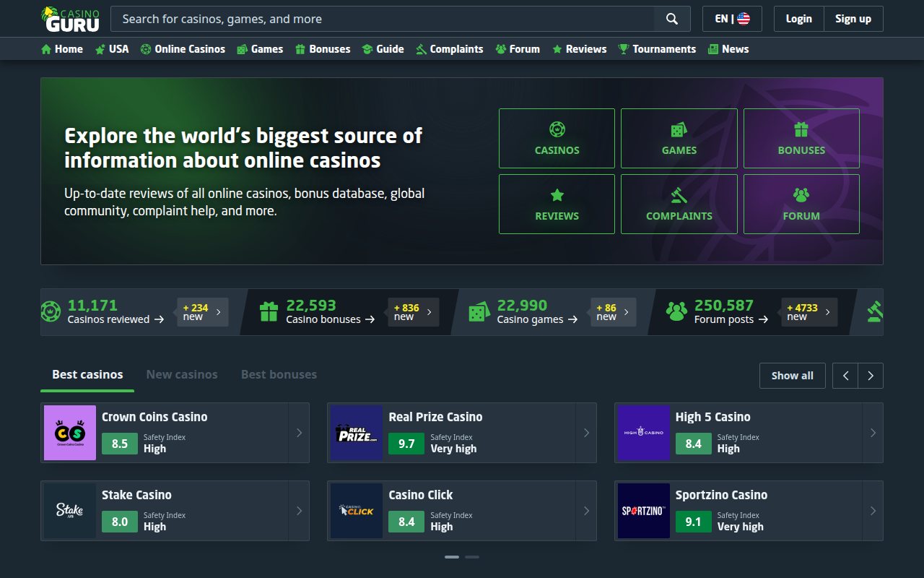The height and width of the screenshot is (578, 924).
Task: Open News in the navigation bar
Action: pos(728,49)
